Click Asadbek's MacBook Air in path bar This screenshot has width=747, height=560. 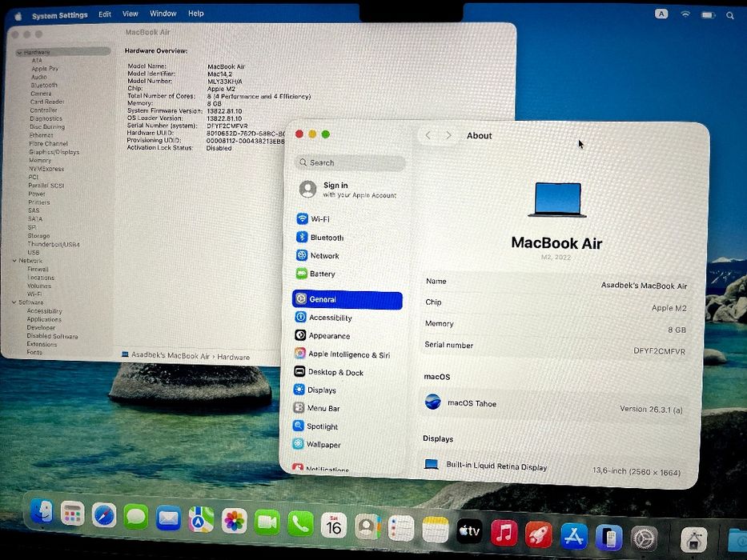[x=170, y=356]
